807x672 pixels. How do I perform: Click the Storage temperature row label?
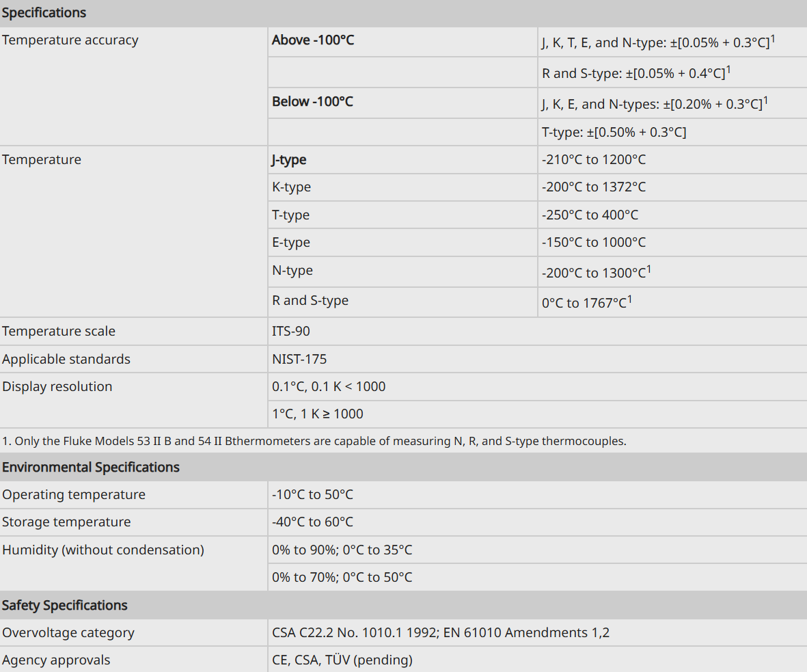[x=66, y=522]
